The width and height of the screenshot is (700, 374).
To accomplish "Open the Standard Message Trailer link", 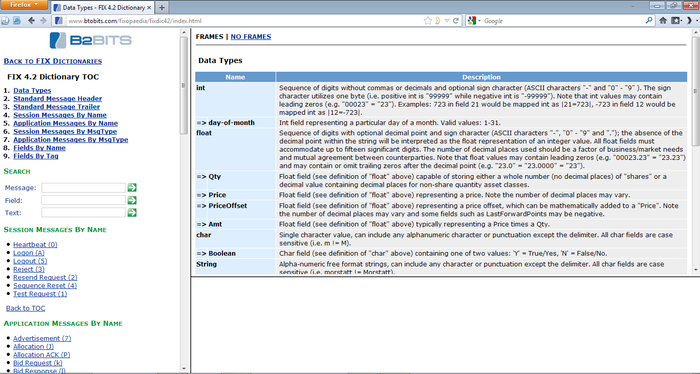I will point(57,107).
